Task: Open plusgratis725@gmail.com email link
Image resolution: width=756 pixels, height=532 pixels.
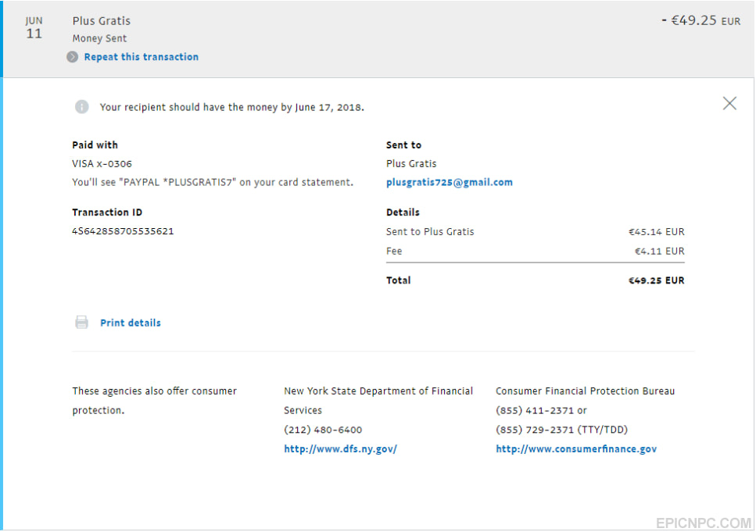Action: coord(450,182)
